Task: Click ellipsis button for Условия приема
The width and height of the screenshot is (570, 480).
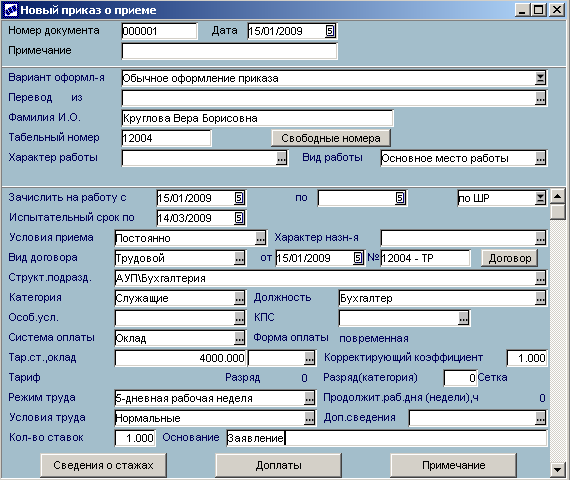Action: tap(260, 238)
